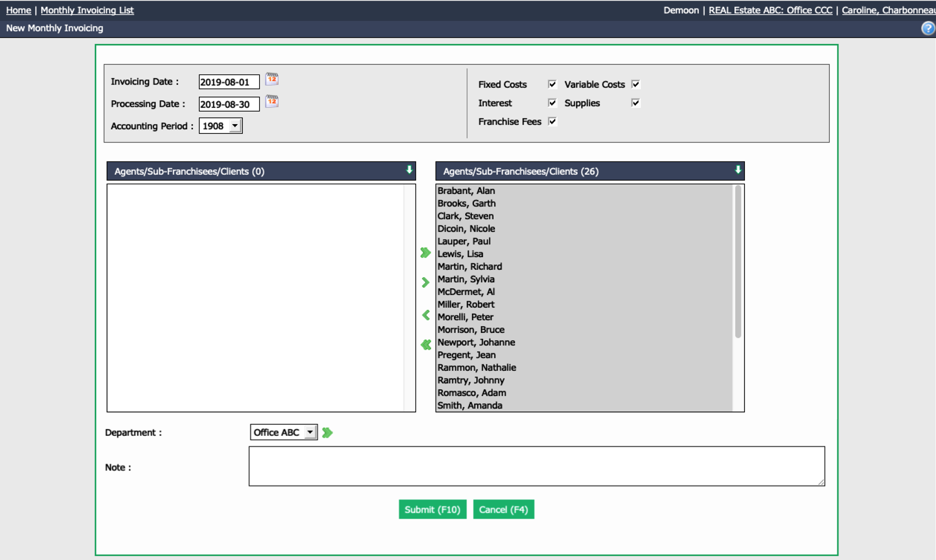Open the Monthly Invoicing List link
This screenshot has width=936, height=560.
coord(87,10)
